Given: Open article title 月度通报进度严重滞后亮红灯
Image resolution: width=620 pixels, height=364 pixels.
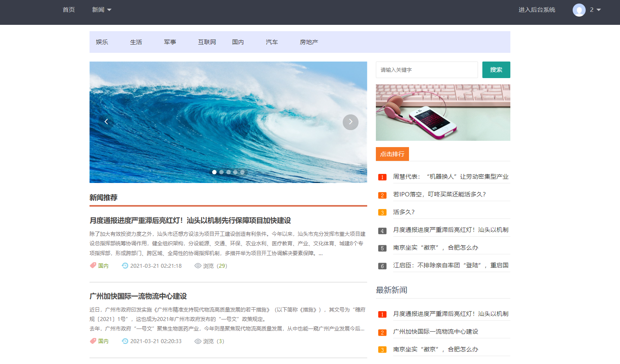Looking at the screenshot, I should point(190,220).
